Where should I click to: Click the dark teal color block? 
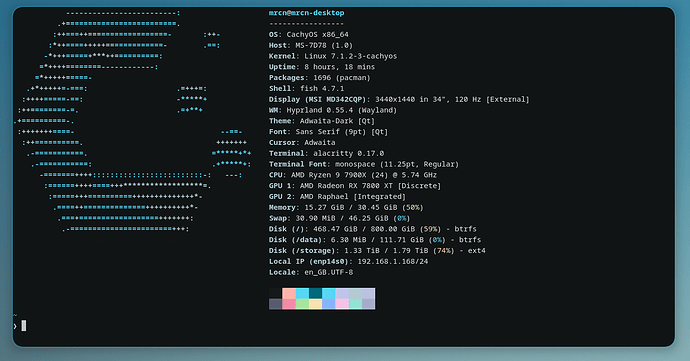[x=316, y=294]
